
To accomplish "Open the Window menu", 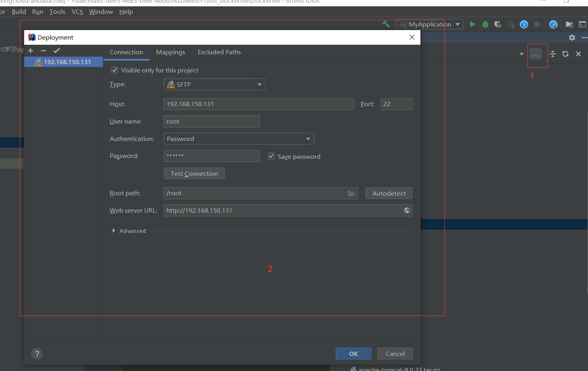I will (101, 12).
